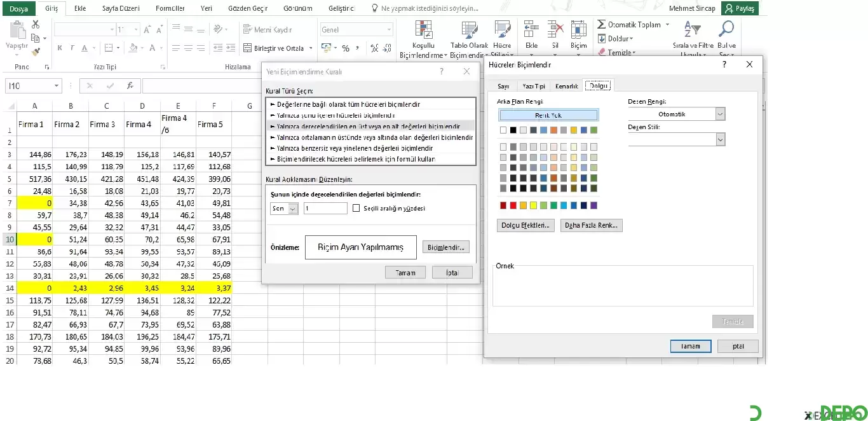Expand the Name Box dropdown arrow
The width and height of the screenshot is (868, 421).
point(57,86)
